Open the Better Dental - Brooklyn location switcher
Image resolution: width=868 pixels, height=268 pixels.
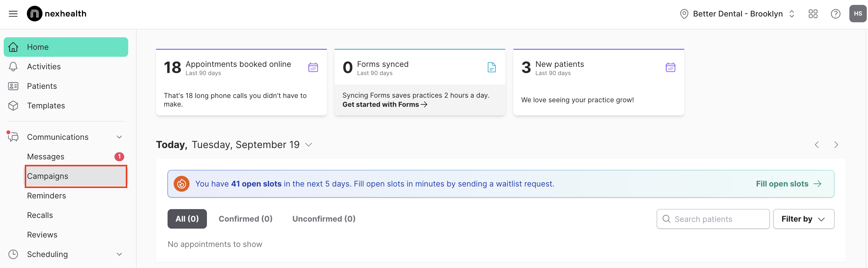[737, 14]
